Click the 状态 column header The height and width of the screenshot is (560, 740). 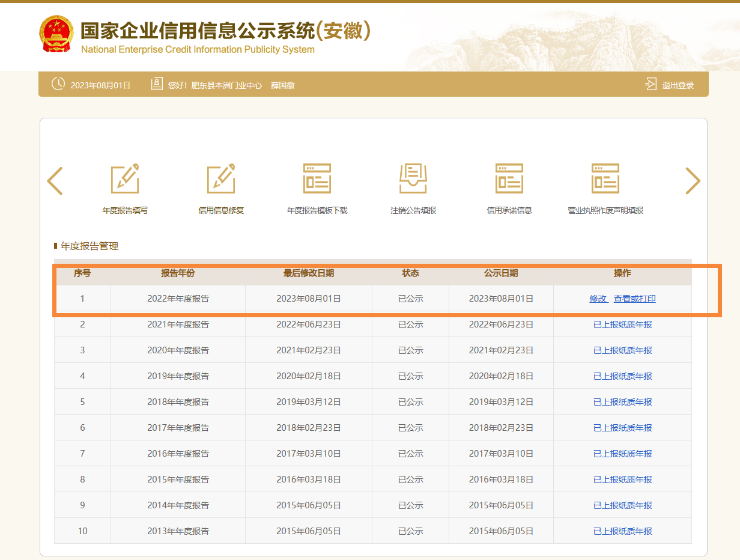[x=411, y=273]
